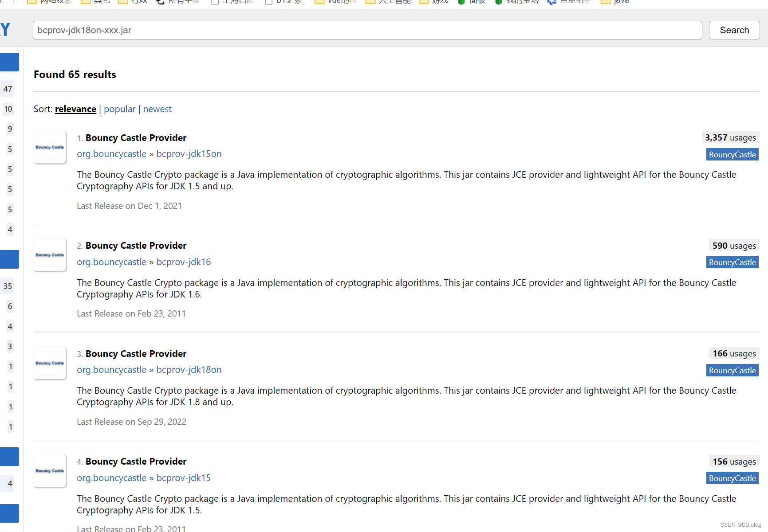Viewport: 768px width, 532px height.
Task: Open the bcprov-jdk18on artifact page
Action: [189, 370]
